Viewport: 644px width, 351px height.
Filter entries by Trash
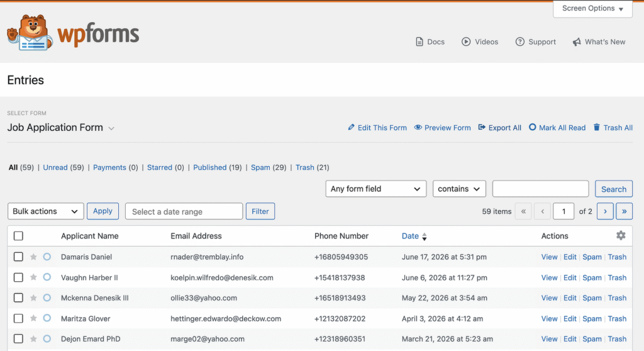click(x=305, y=167)
